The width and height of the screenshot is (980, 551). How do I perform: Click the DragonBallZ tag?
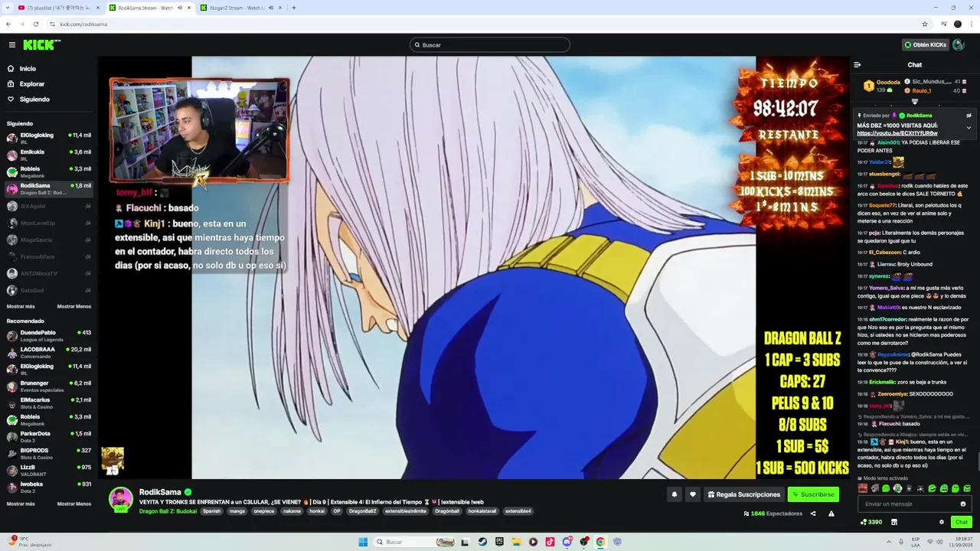(x=363, y=511)
